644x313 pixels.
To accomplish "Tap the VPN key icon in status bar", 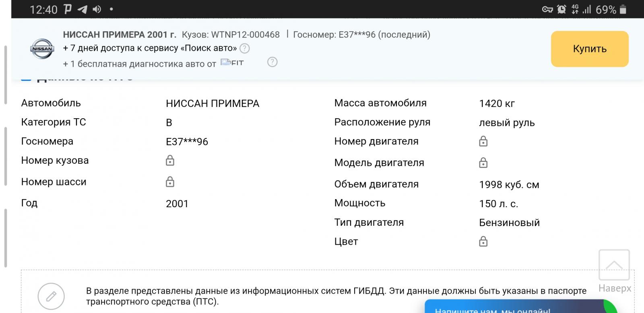I will (547, 9).
